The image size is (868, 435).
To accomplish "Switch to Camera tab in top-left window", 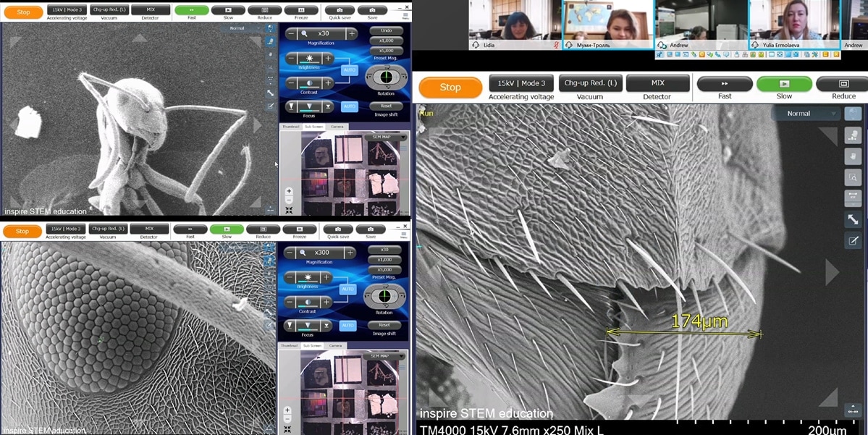I will coord(335,127).
